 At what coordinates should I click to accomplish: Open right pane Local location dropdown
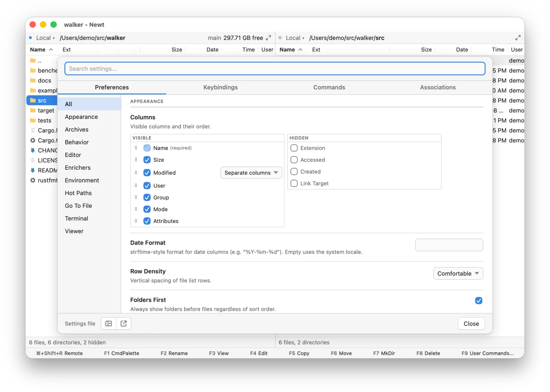[295, 38]
